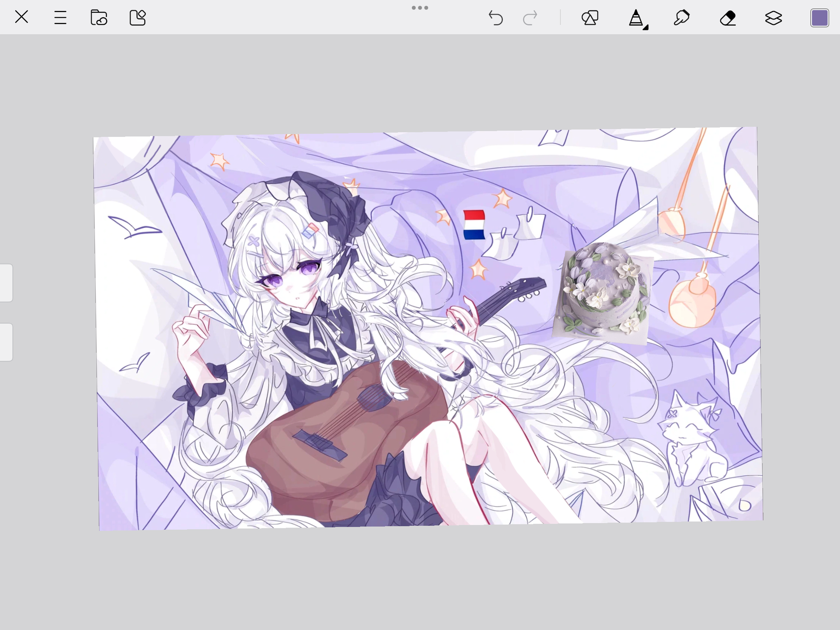This screenshot has width=840, height=630.
Task: Click the insert sticker/material icon
Action: (x=137, y=17)
